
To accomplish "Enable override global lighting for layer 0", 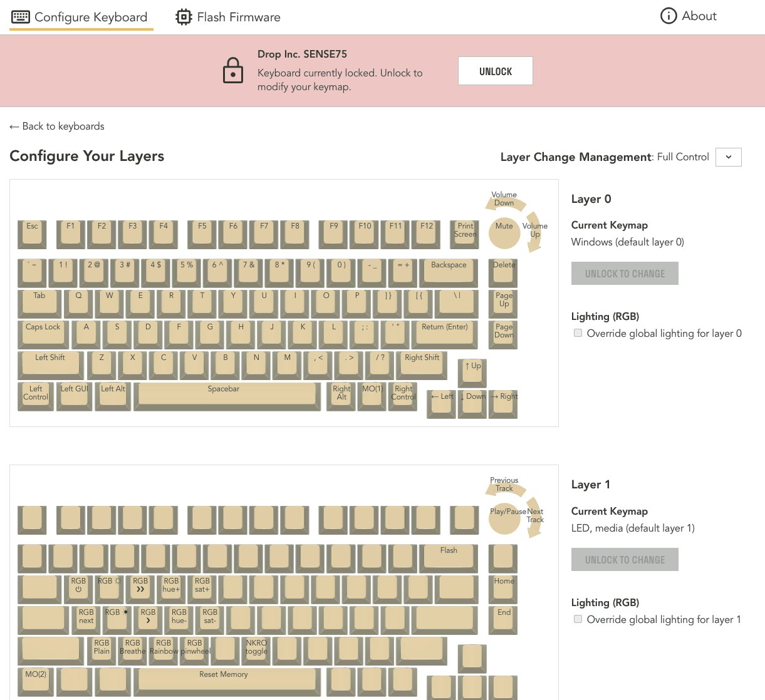I will tap(578, 333).
